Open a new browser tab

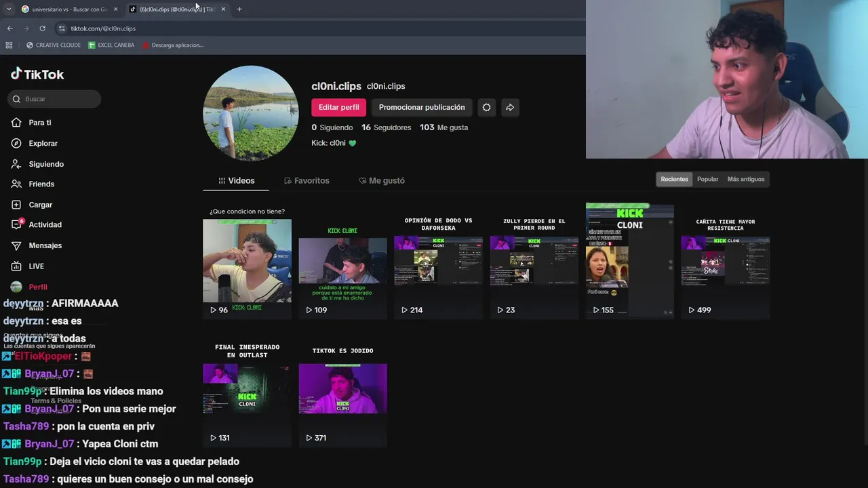tap(239, 9)
